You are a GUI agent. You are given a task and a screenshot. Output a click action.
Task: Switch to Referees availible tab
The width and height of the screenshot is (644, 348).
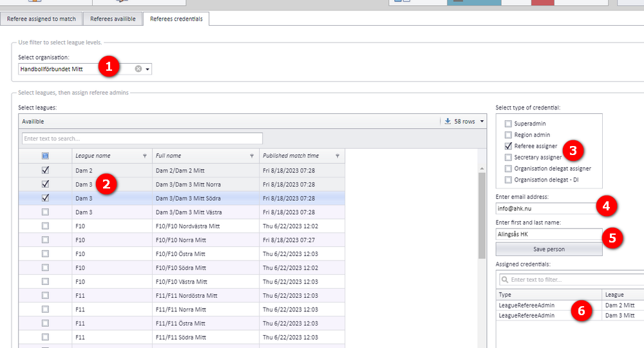[113, 19]
